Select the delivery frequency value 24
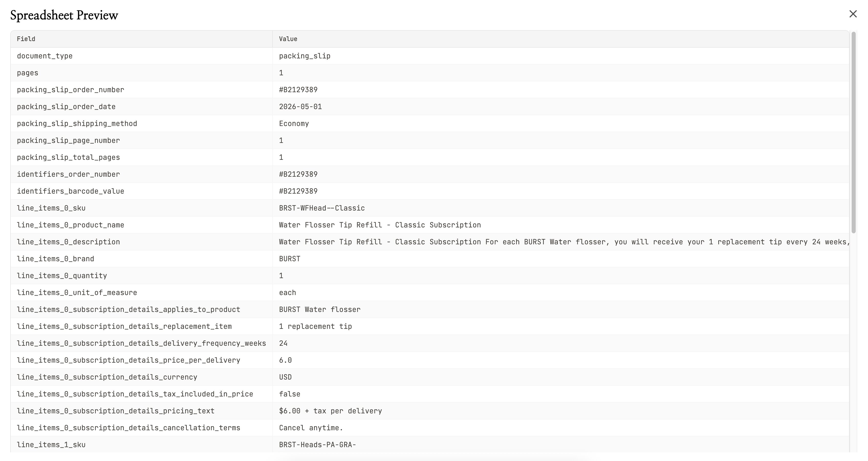Screen dimensions: 868x461 pyautogui.click(x=283, y=343)
